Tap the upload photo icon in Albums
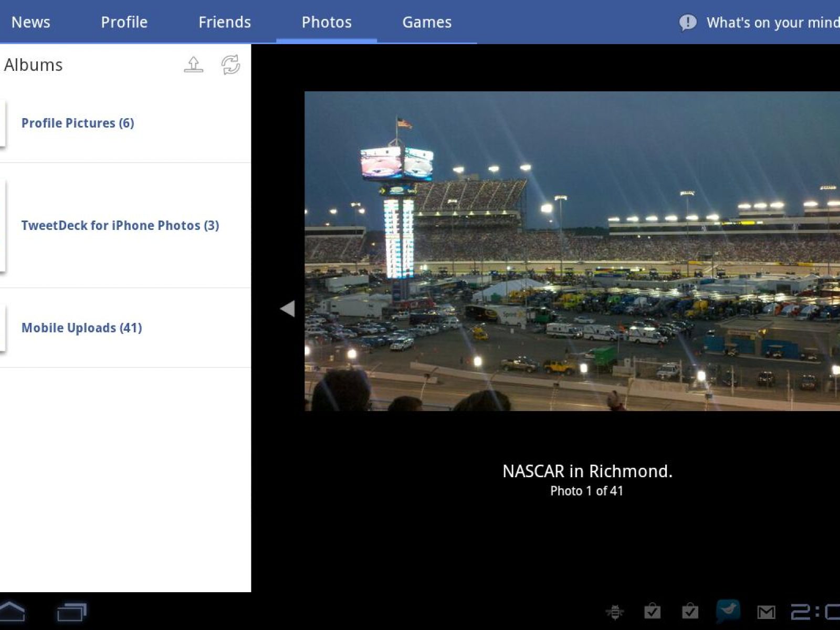This screenshot has width=840, height=630. (x=193, y=65)
